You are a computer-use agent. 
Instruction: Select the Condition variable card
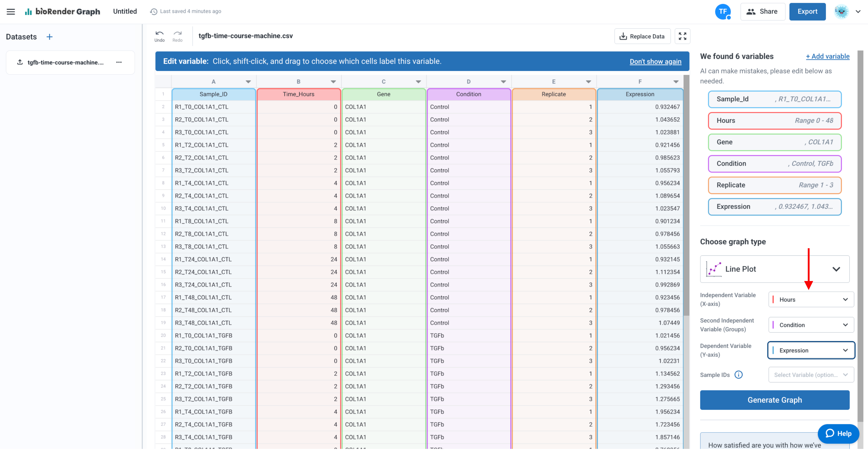point(775,164)
